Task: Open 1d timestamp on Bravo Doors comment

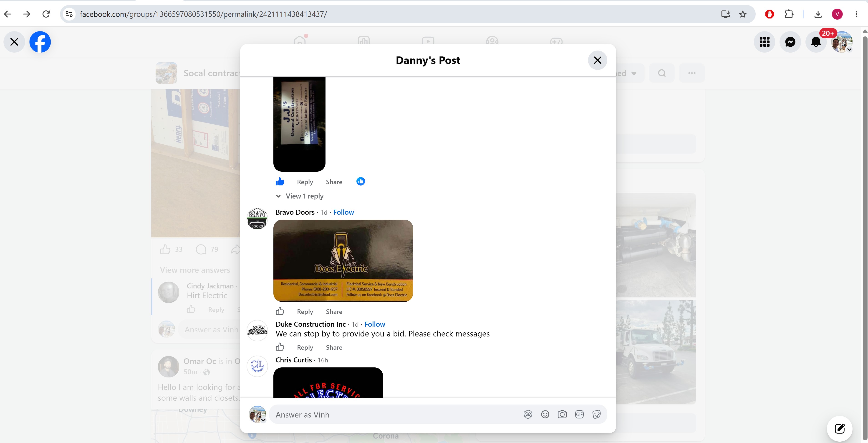Action: pyautogui.click(x=324, y=212)
